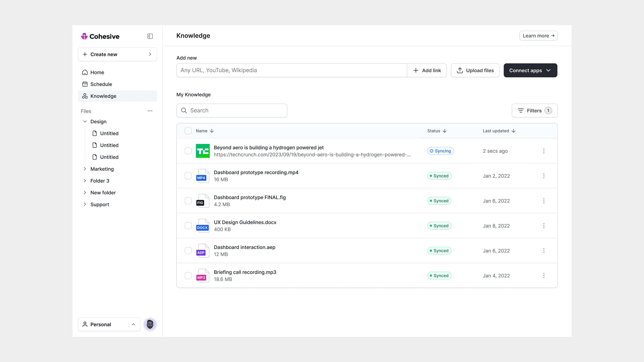Navigate to Home in sidebar
The height and width of the screenshot is (362, 644).
[x=97, y=72]
